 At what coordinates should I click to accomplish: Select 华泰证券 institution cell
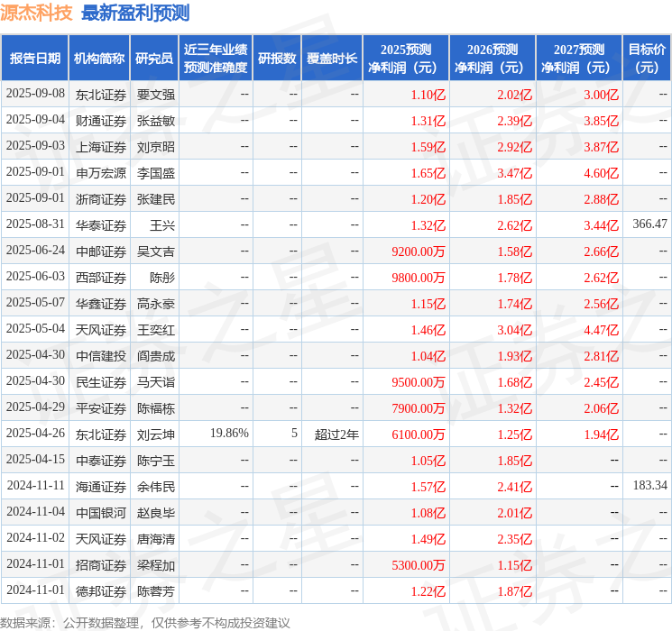pyautogui.click(x=101, y=225)
